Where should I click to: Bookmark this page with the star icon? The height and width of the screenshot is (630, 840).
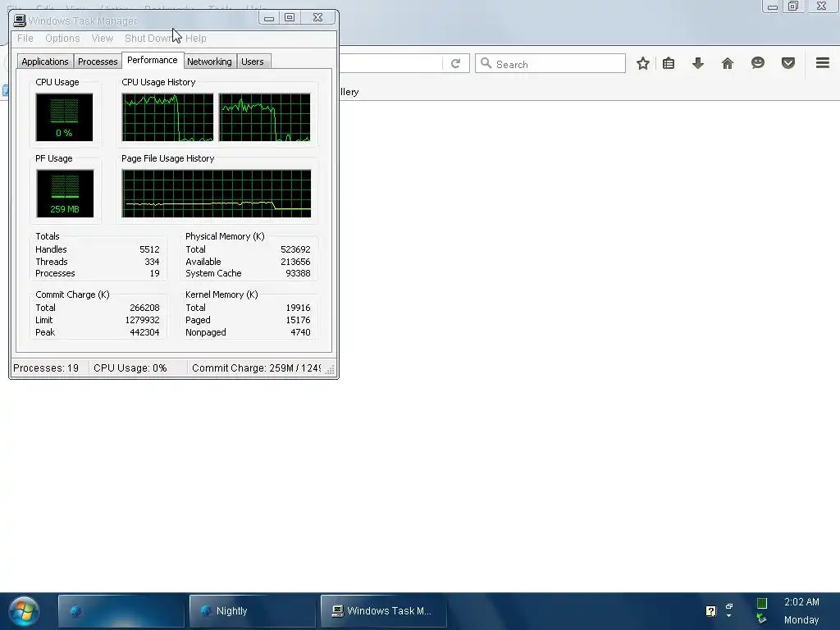(643, 64)
